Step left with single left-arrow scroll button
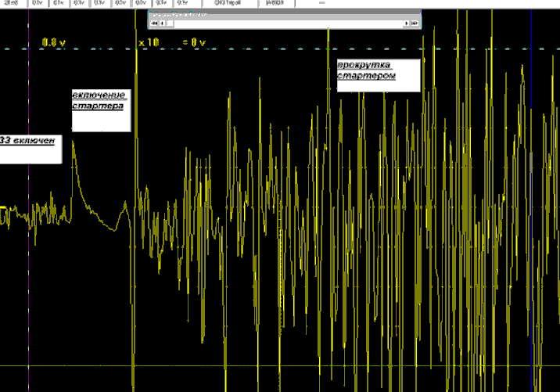560x392 pixels. coord(163,23)
